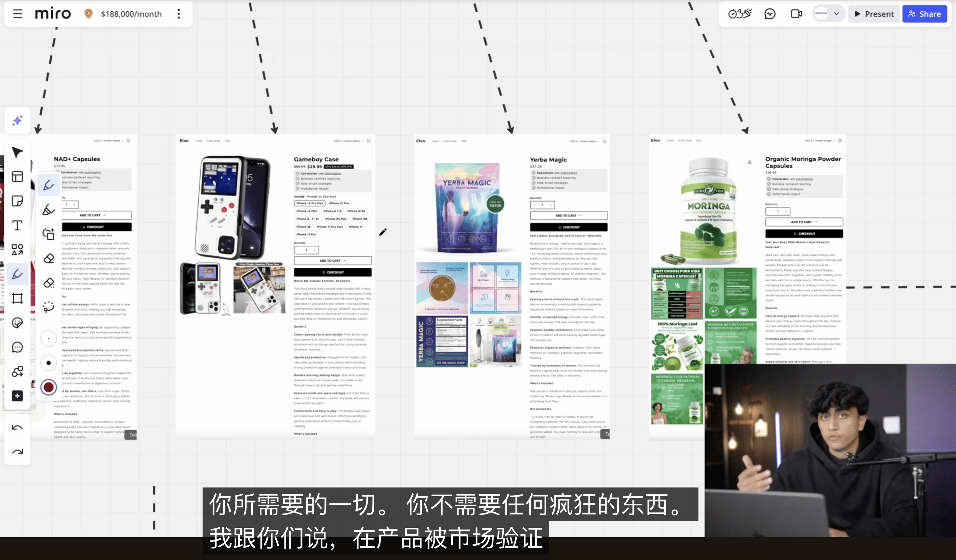Image resolution: width=956 pixels, height=560 pixels.
Task: Open NAD+ Capsules page currency country selector
Action: 109,140
